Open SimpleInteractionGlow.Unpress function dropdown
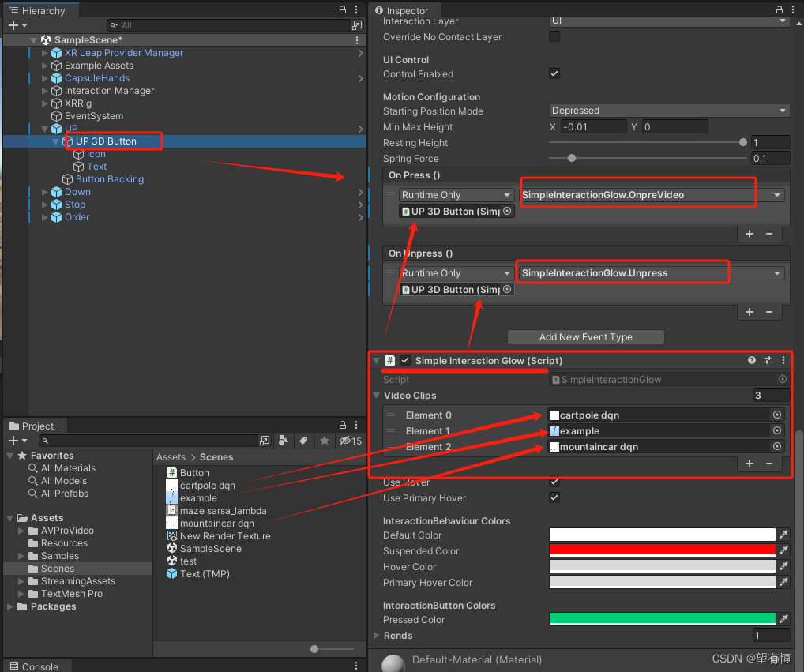 point(652,273)
